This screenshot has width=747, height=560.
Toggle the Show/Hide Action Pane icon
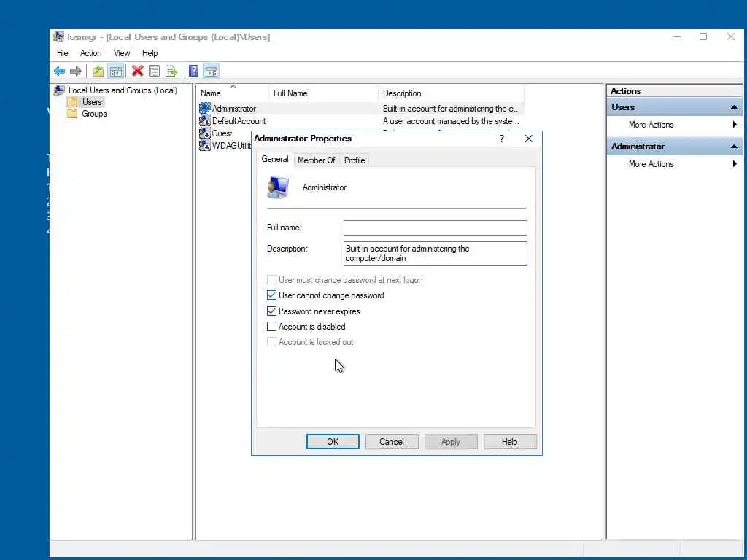pos(211,71)
